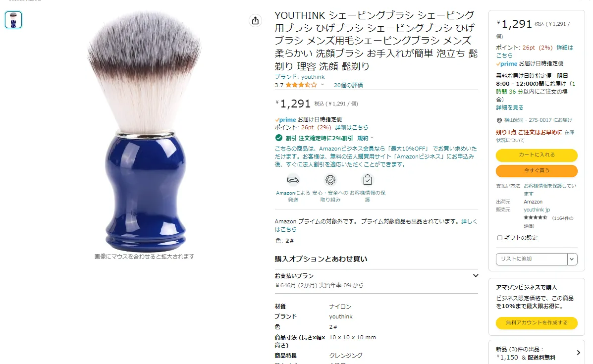Click the share icon beside product image

click(x=255, y=20)
